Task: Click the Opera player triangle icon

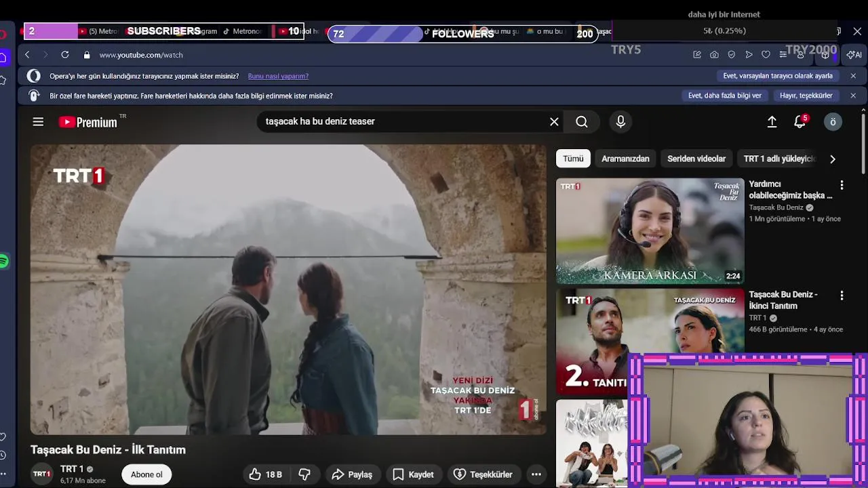Action: pos(749,55)
